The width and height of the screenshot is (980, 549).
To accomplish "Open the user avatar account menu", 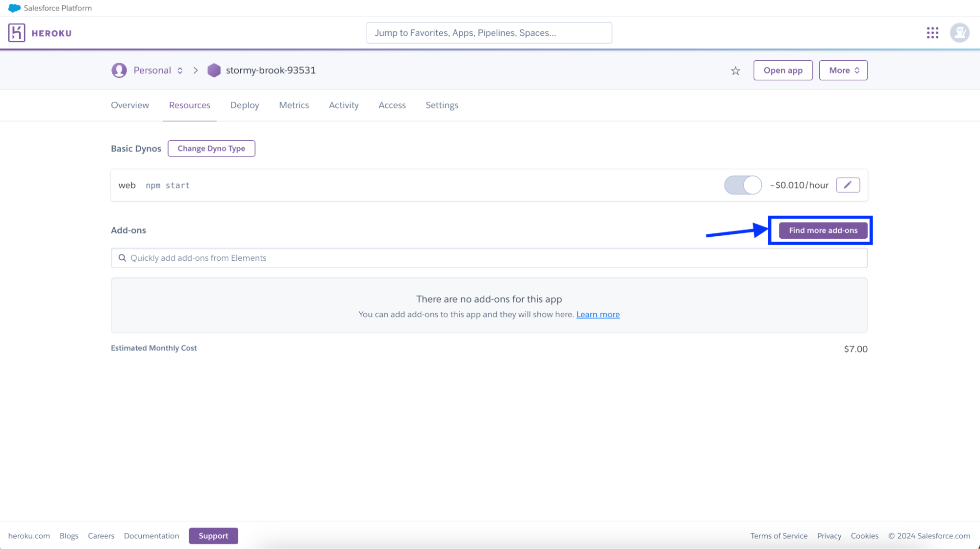I will coord(959,33).
